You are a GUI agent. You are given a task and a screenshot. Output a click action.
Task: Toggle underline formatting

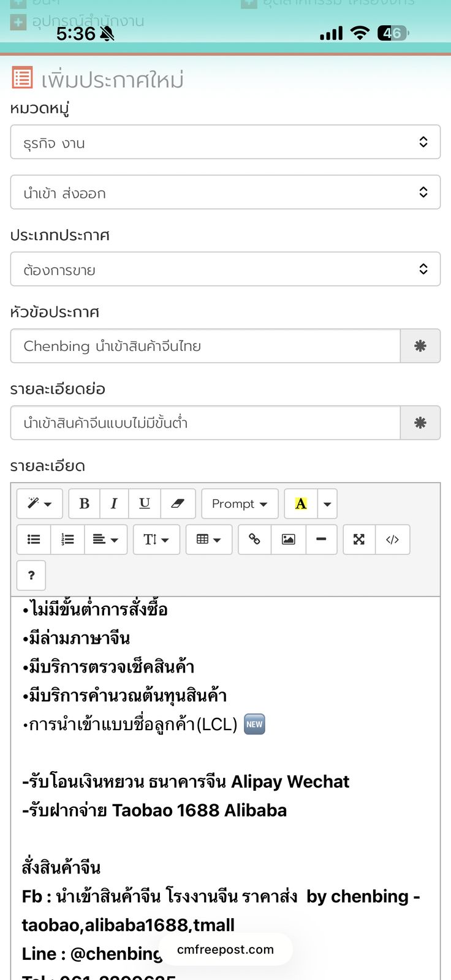pos(145,503)
